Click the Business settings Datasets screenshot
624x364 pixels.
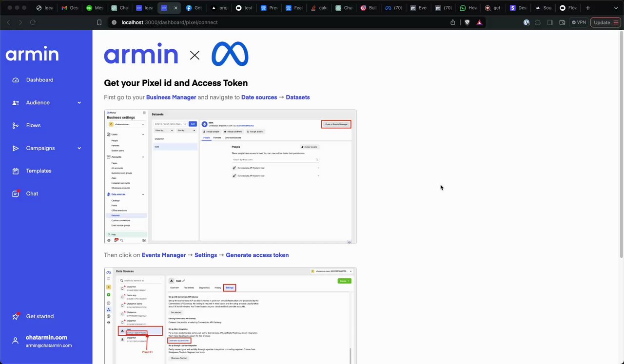pos(230,177)
